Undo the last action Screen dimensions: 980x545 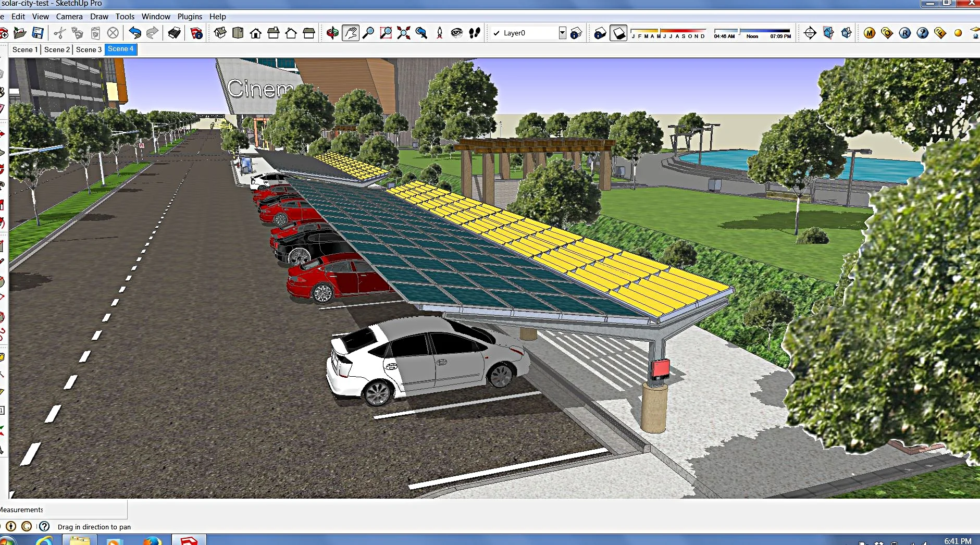(x=135, y=33)
